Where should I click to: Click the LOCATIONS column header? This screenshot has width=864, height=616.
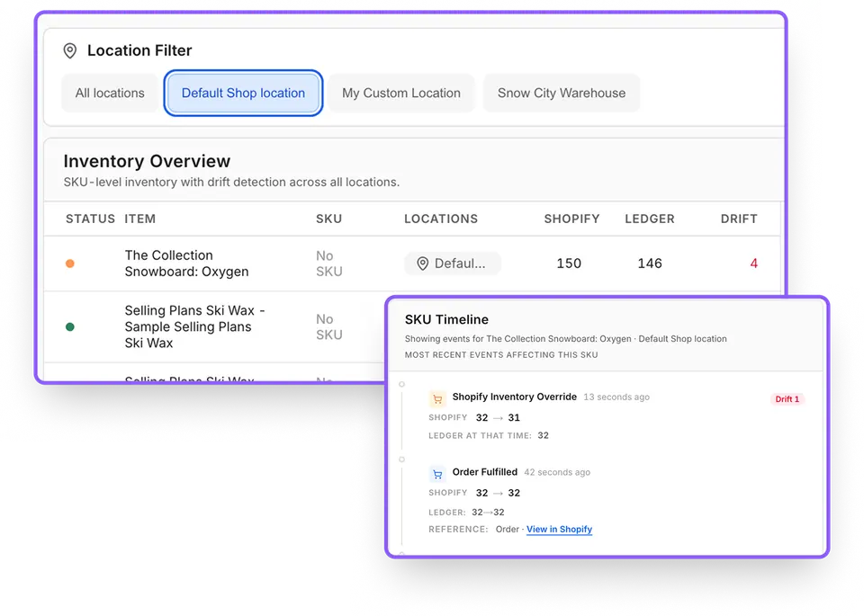point(441,219)
